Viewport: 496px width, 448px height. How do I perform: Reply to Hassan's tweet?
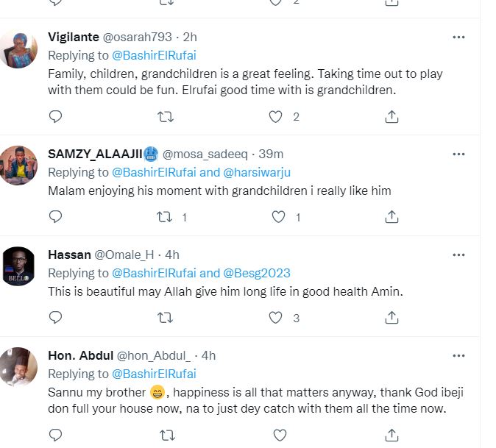click(x=55, y=318)
